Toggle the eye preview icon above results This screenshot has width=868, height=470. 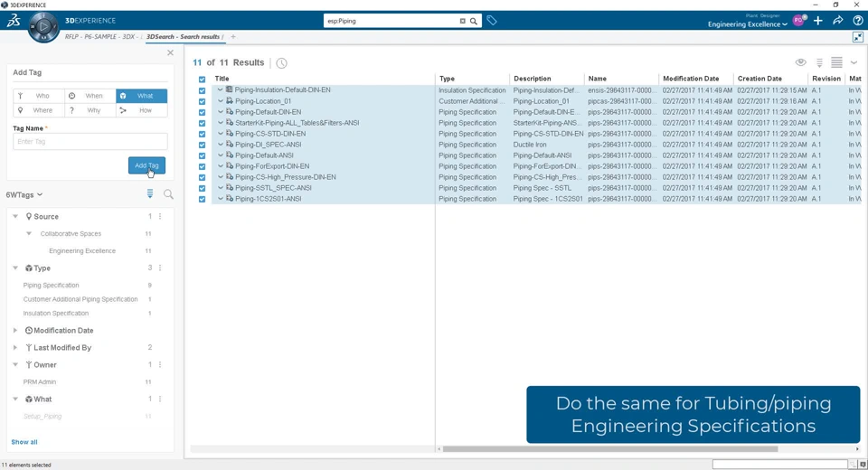800,62
